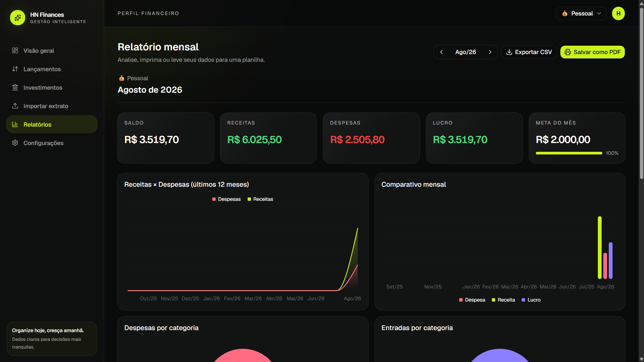Click the HN Finances sparkle logo

(x=17, y=17)
